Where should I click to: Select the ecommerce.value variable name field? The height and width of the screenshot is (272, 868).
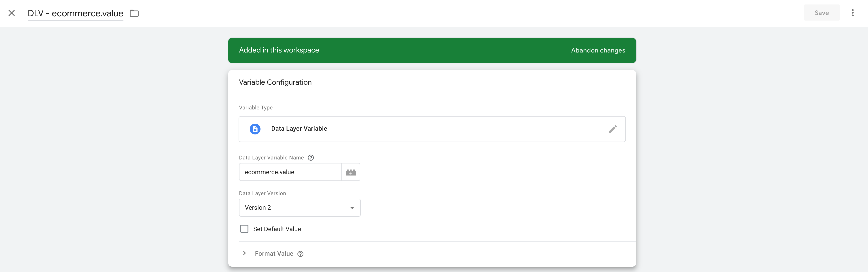point(290,172)
